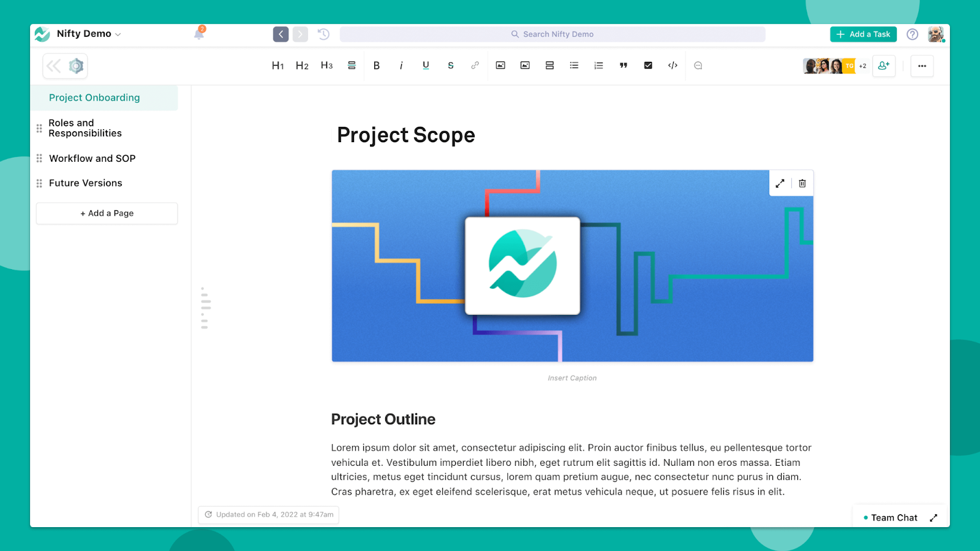Screen dimensions: 980x551
Task: Toggle bold formatting
Action: (377, 66)
